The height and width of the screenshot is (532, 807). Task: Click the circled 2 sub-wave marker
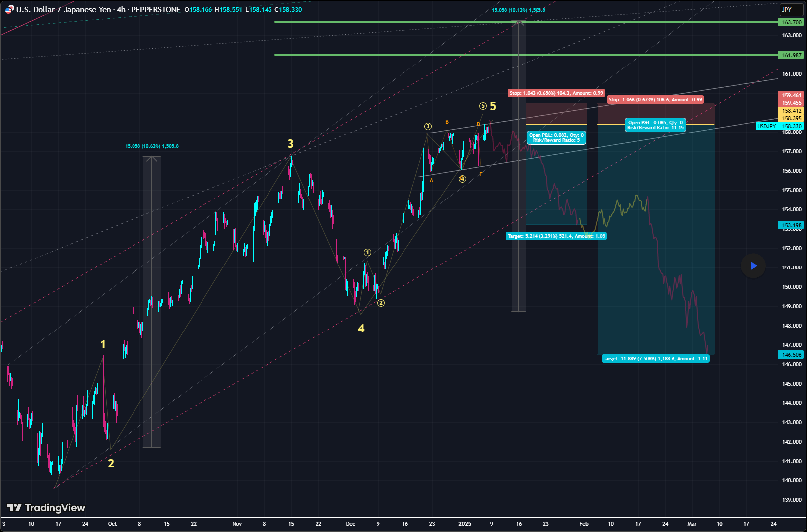[x=381, y=303]
